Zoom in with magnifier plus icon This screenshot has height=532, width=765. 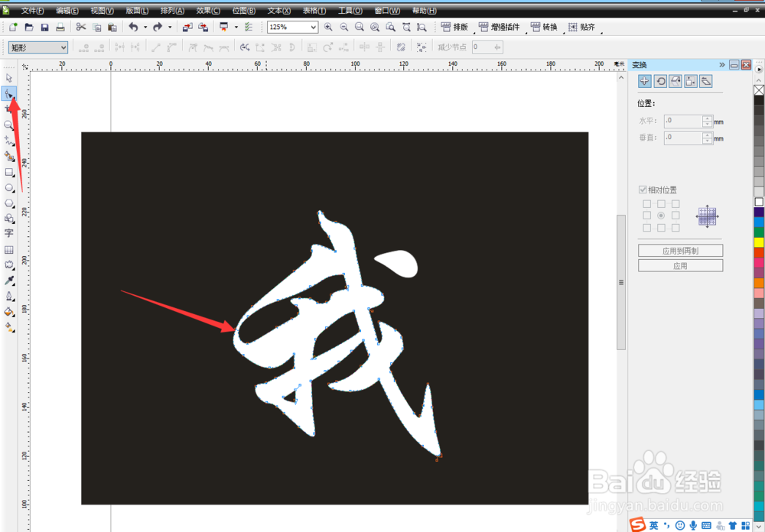[x=328, y=28]
